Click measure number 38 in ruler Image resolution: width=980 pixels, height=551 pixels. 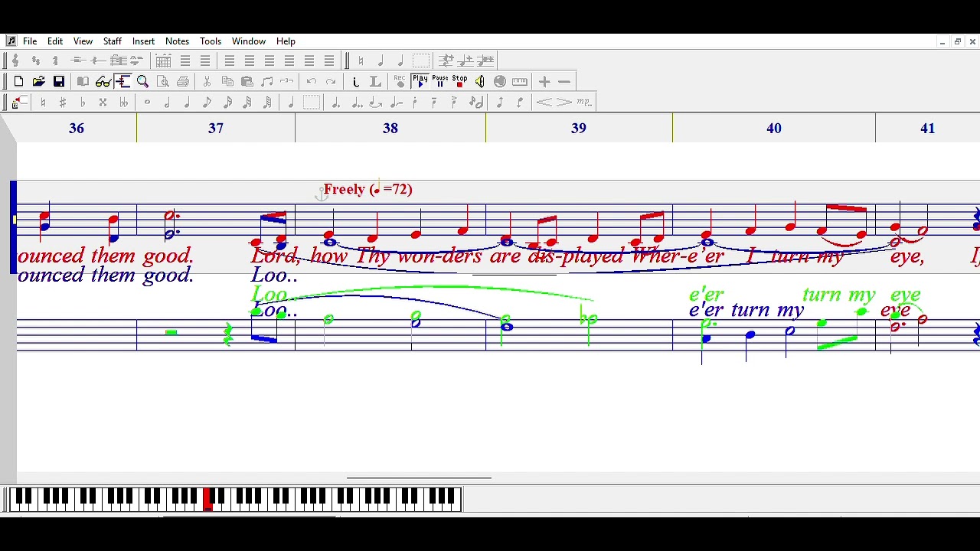390,129
